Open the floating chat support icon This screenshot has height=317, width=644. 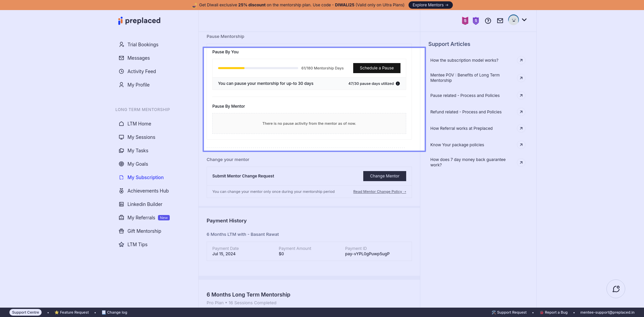616,289
